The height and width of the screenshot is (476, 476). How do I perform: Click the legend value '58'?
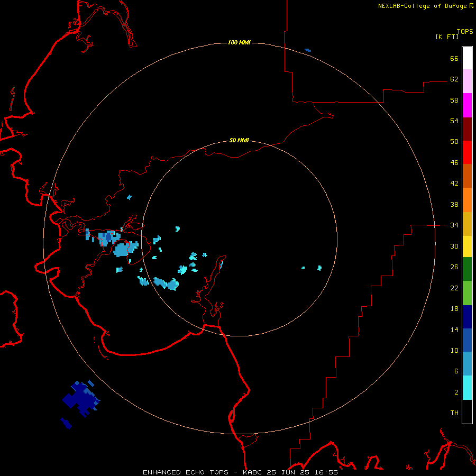click(454, 100)
